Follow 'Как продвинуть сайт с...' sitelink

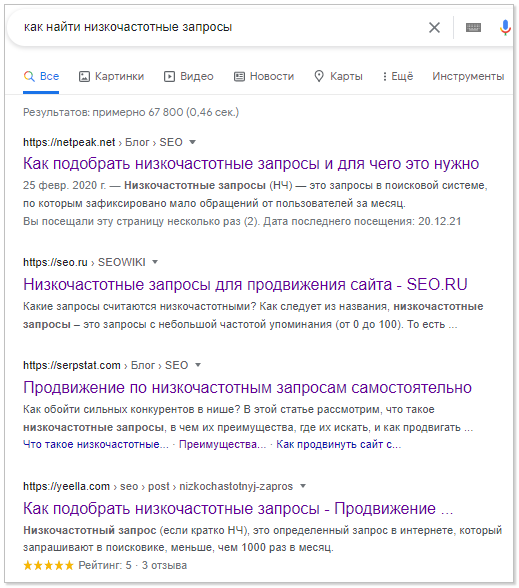click(x=339, y=445)
